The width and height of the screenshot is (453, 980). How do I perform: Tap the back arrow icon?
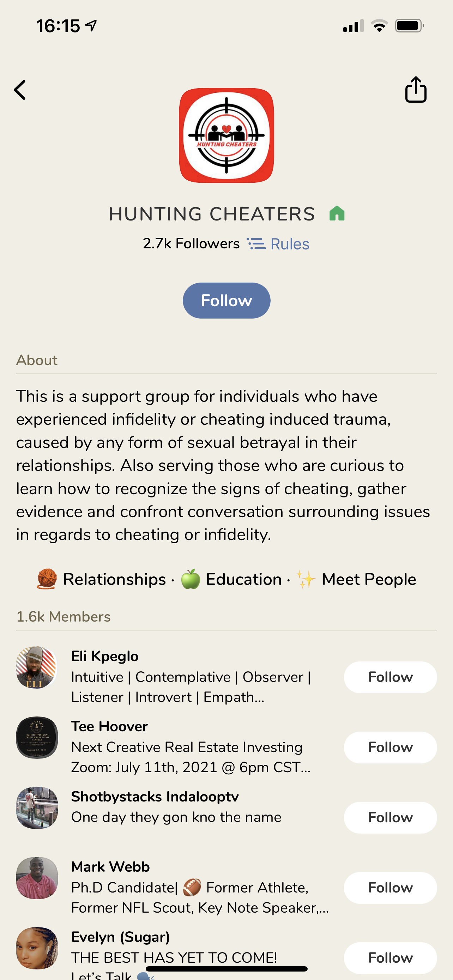click(x=20, y=90)
